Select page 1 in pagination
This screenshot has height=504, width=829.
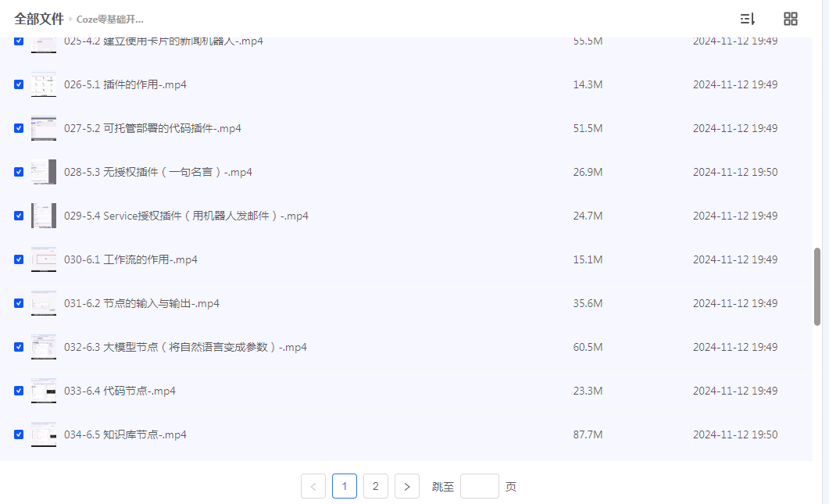point(345,486)
